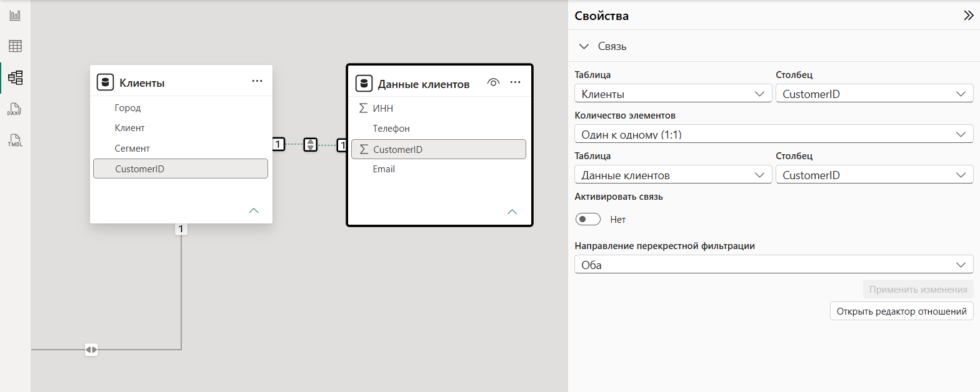Select the cross-filter direction icon on dotted relationship

311,144
